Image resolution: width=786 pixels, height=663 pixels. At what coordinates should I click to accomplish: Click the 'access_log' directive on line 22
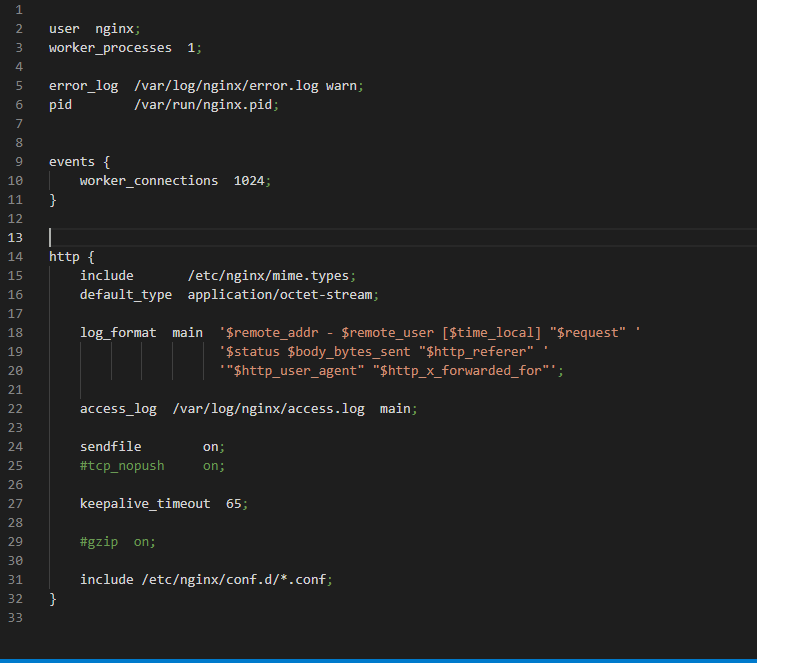coord(118,409)
